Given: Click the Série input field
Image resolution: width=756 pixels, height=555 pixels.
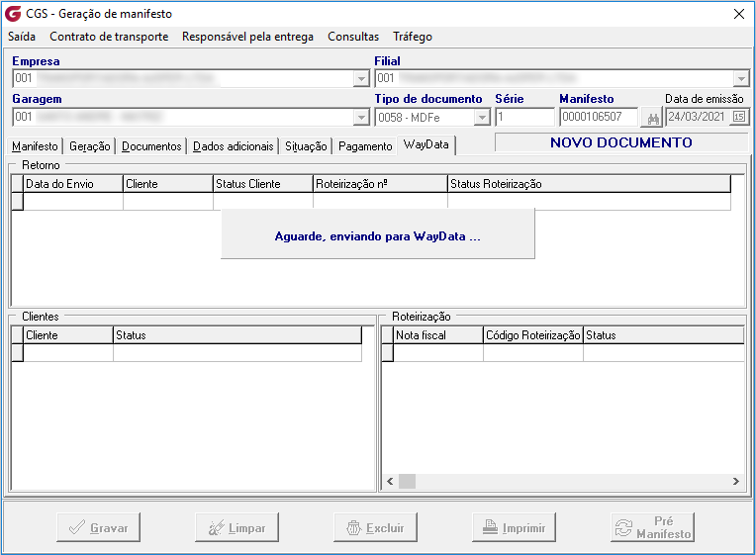Looking at the screenshot, I should tap(525, 117).
